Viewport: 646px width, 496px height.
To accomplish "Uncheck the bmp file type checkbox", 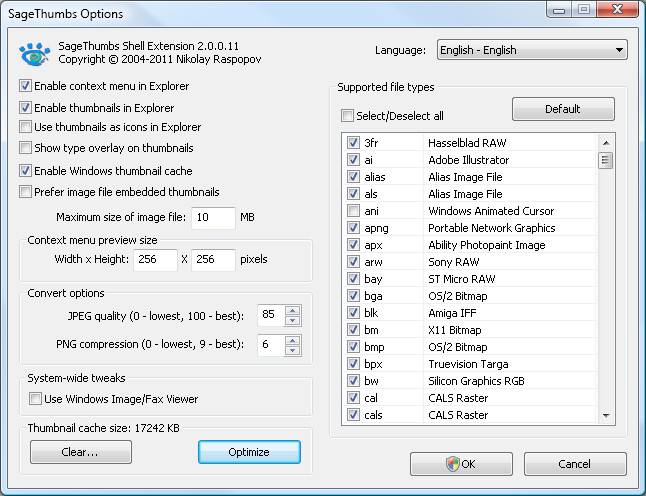I will tap(353, 347).
